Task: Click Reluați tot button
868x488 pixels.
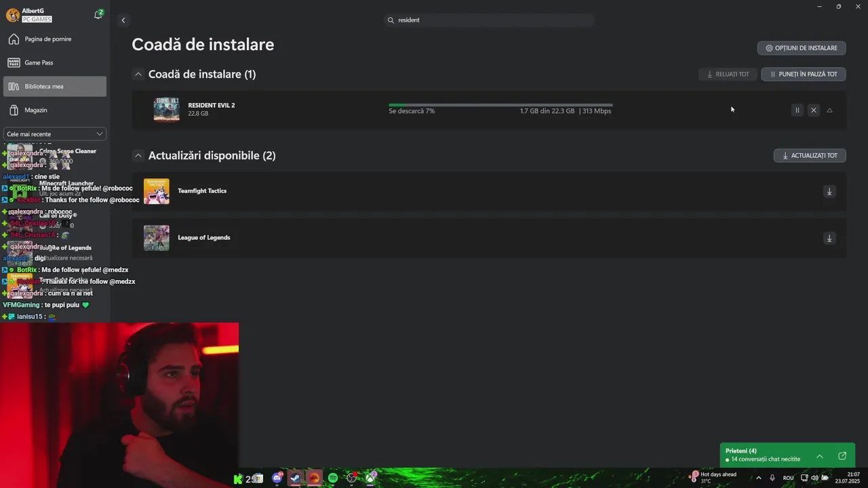Action: tap(728, 75)
